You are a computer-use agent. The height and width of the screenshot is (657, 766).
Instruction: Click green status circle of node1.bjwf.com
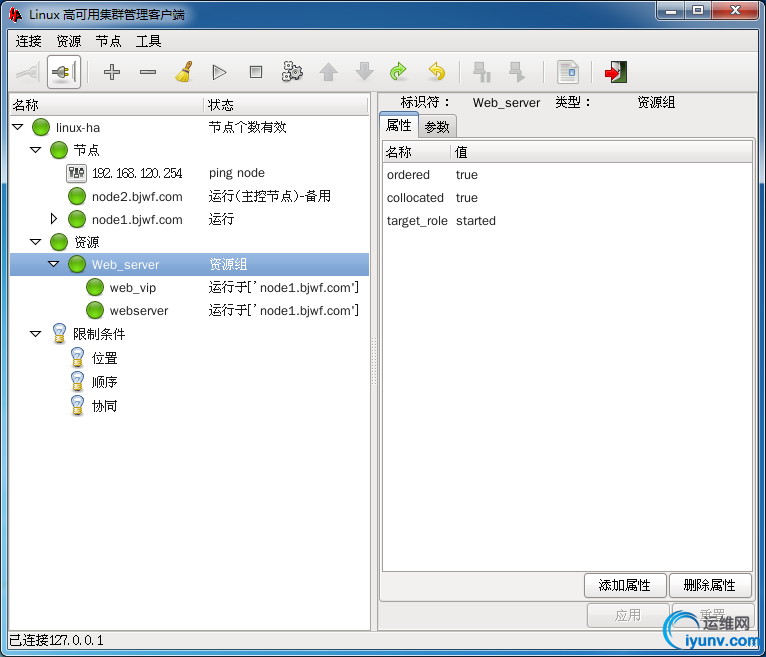click(x=77, y=219)
